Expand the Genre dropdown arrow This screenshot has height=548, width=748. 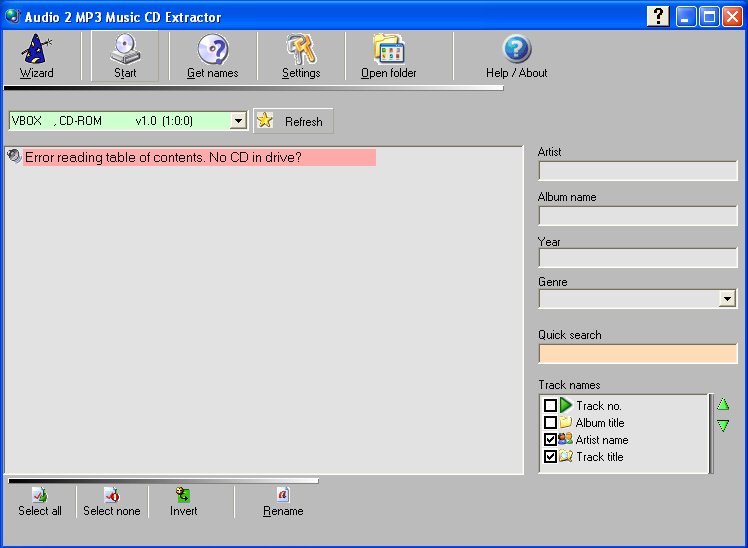(x=727, y=299)
